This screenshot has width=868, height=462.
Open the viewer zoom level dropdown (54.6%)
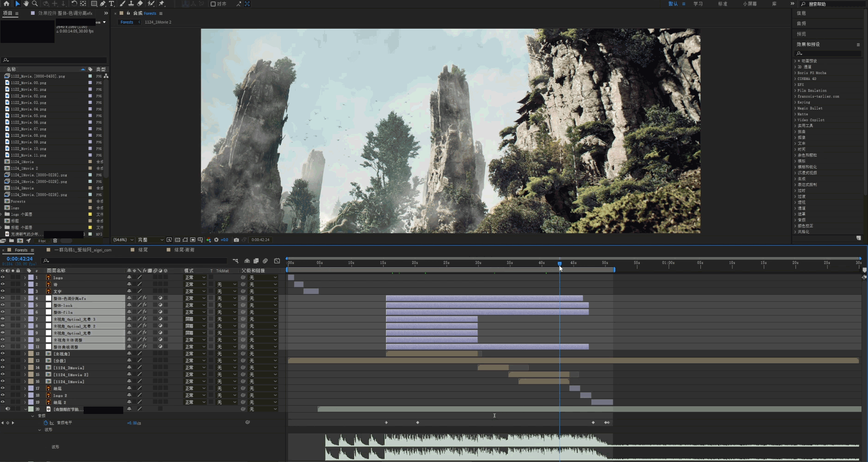pyautogui.click(x=124, y=240)
